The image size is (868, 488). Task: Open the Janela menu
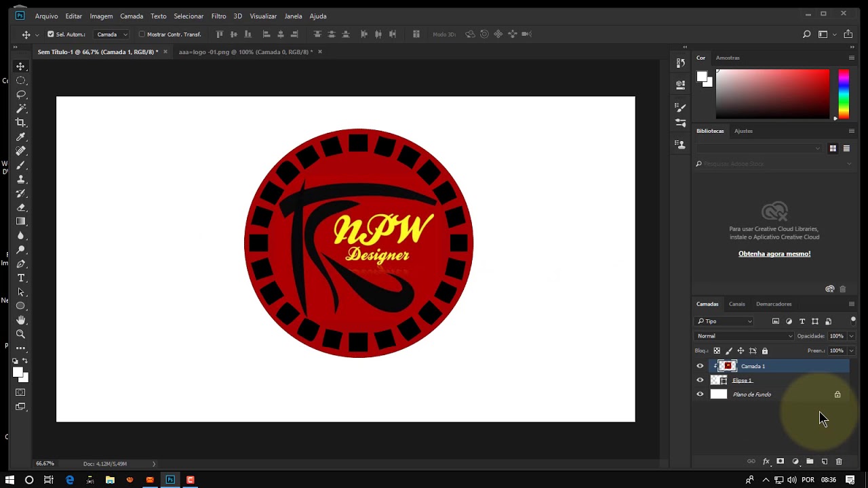293,16
